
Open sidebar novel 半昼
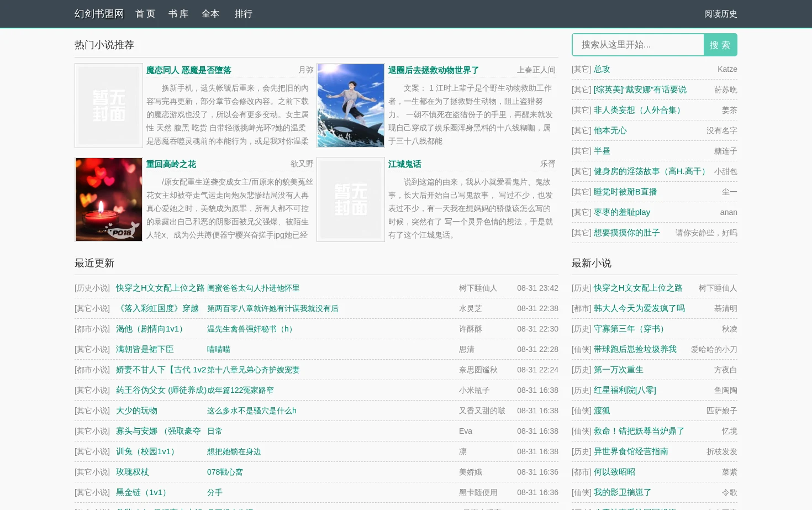tap(602, 151)
